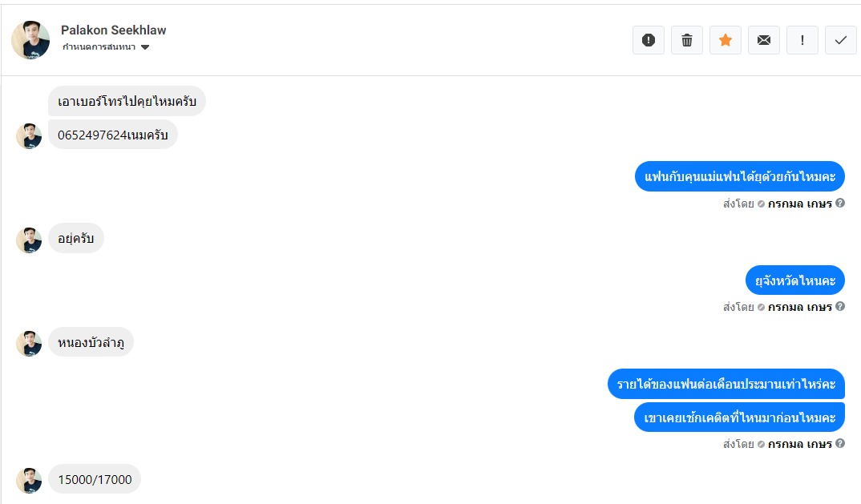Click the small avatar beside "อยู่ครับ"
Screen dimensions: 861x504
pyautogui.click(x=29, y=240)
